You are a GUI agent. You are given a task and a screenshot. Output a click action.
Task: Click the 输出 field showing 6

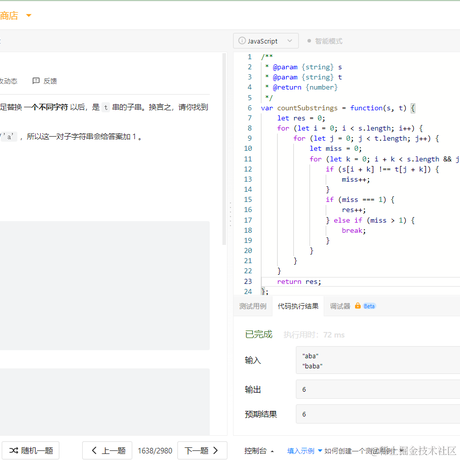click(378, 389)
